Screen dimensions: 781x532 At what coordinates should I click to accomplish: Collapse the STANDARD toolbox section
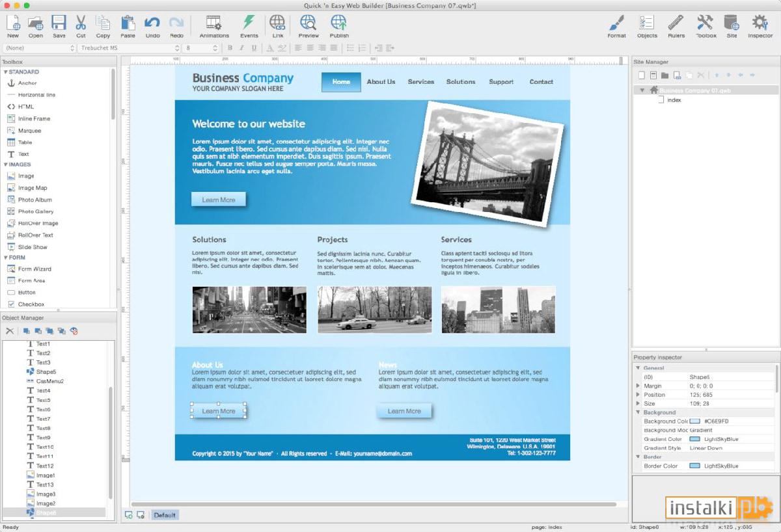pos(6,72)
